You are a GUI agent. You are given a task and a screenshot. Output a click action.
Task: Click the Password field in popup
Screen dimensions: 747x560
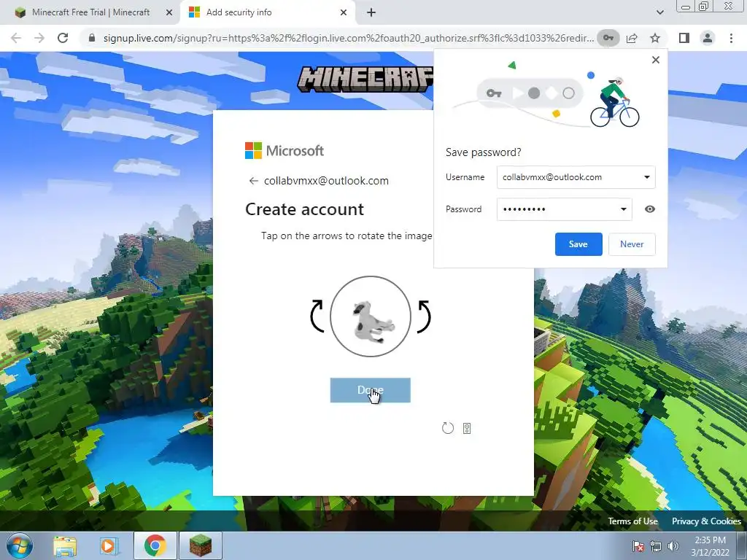[x=565, y=209]
